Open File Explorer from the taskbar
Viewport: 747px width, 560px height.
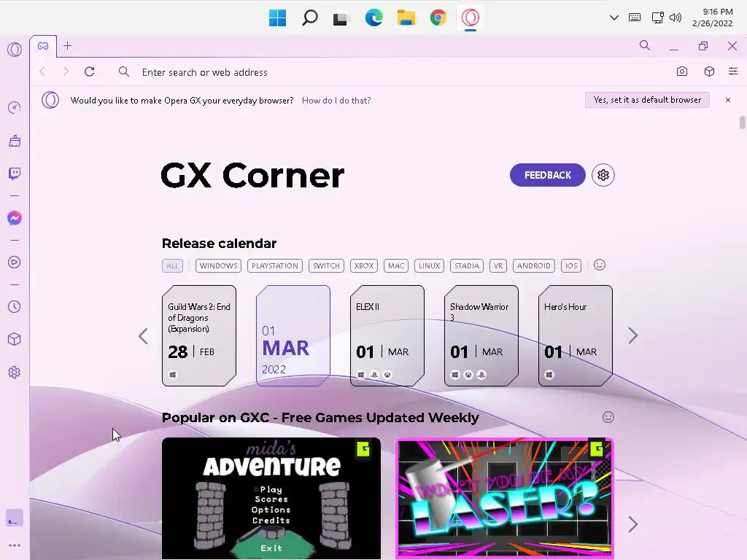[x=406, y=18]
